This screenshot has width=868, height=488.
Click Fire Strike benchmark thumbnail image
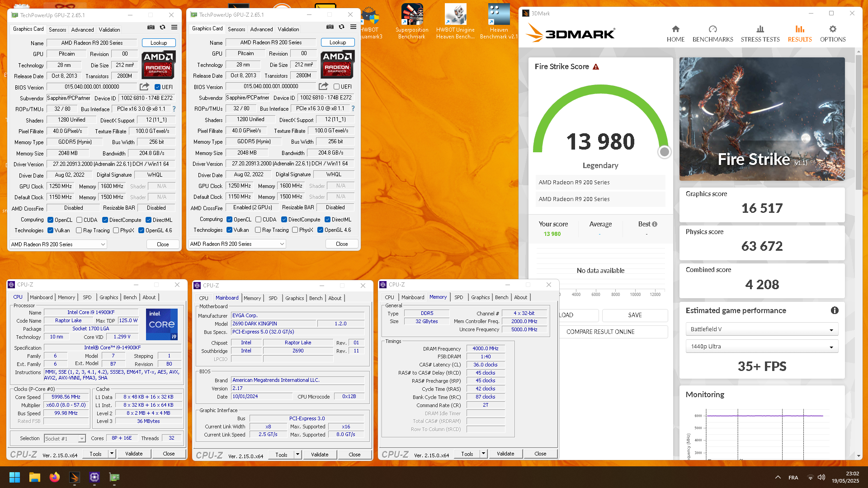click(x=762, y=119)
